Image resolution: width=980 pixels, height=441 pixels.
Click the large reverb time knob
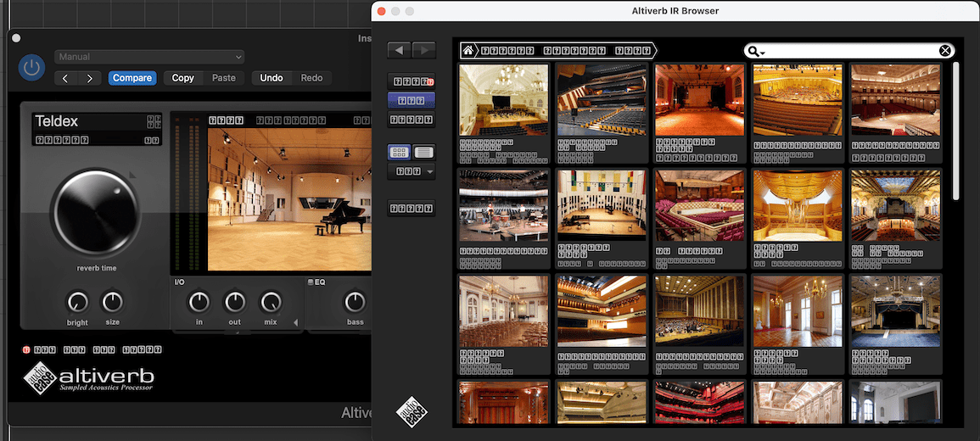tap(94, 212)
